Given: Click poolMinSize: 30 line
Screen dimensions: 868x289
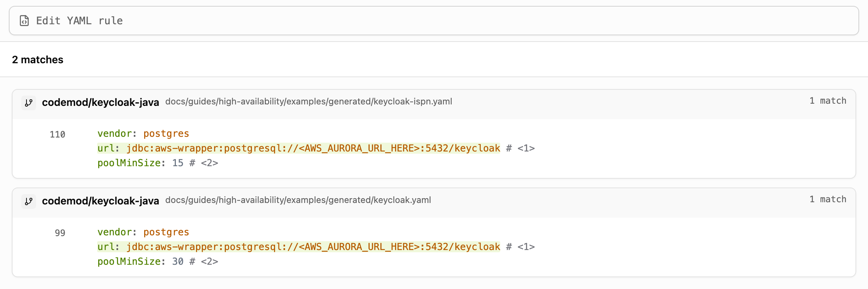Looking at the screenshot, I should [x=158, y=261].
